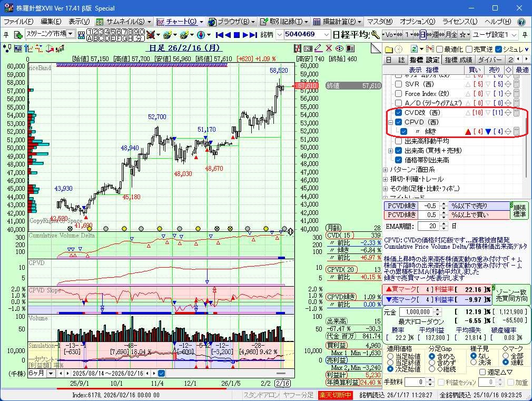Uncheck the CVD改 (西) indicator checkbox
532x401 pixels.
[399, 112]
